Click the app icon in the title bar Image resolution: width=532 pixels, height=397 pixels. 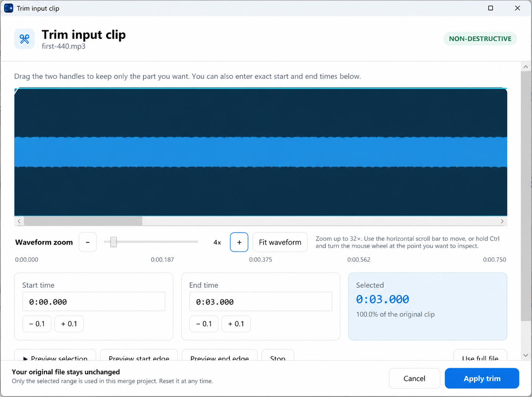pyautogui.click(x=8, y=8)
